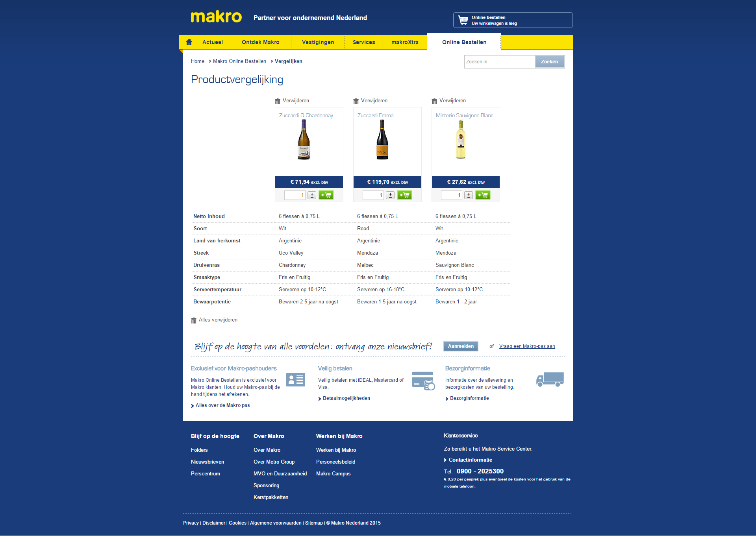Open Zuccardi Q Chardonnay product title
The width and height of the screenshot is (756, 536).
[x=306, y=116]
